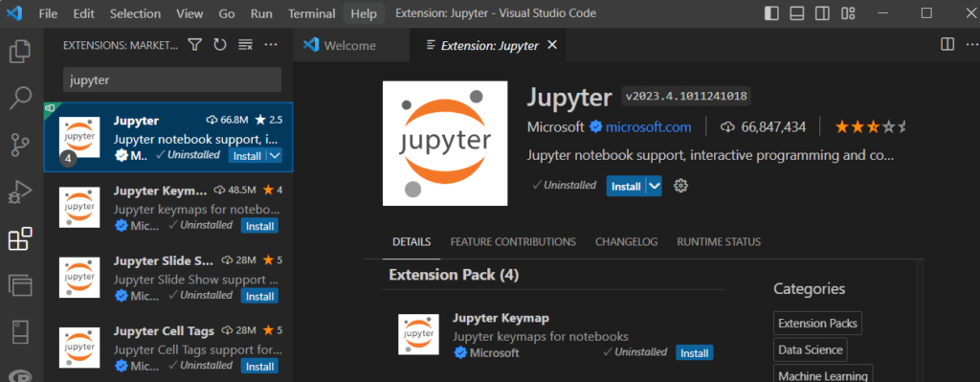The image size is (980, 382).
Task: Click the extensions search box containing jupyter
Action: [x=172, y=80]
